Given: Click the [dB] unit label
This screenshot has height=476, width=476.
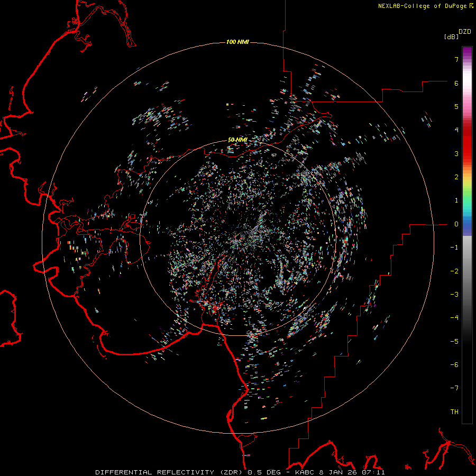Looking at the screenshot, I should pyautogui.click(x=451, y=36).
